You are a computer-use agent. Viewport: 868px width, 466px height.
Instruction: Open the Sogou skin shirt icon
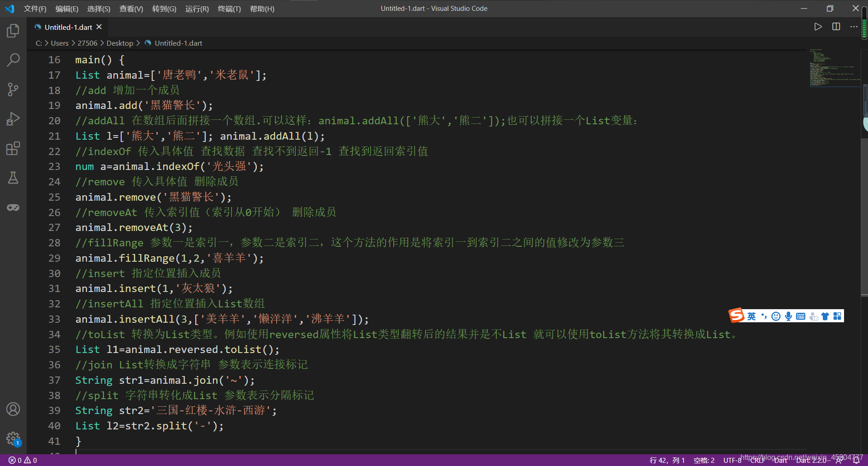[825, 316]
